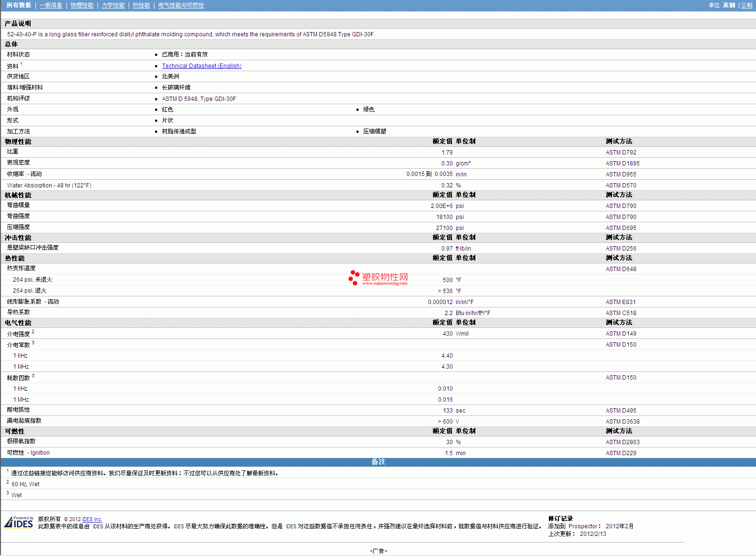The width and height of the screenshot is (756, 556).
Task: Click the red 塑胶物性网 watermark logo
Action: 378,278
